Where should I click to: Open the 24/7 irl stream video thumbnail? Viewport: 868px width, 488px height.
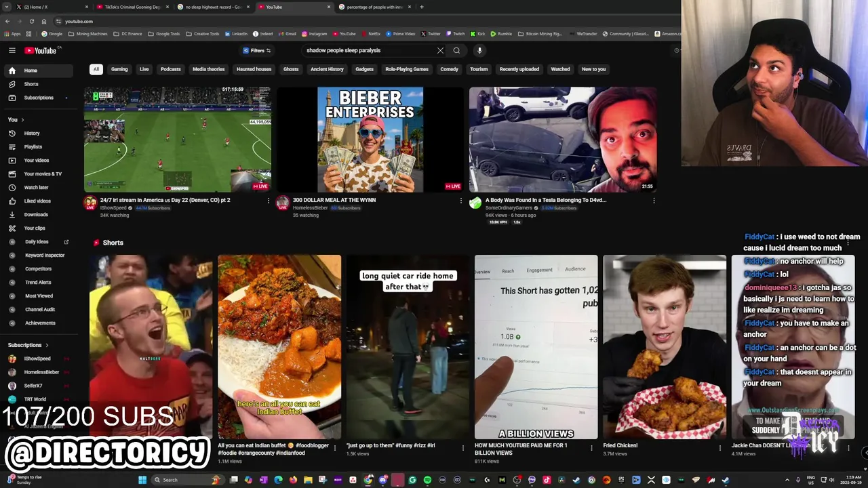178,140
